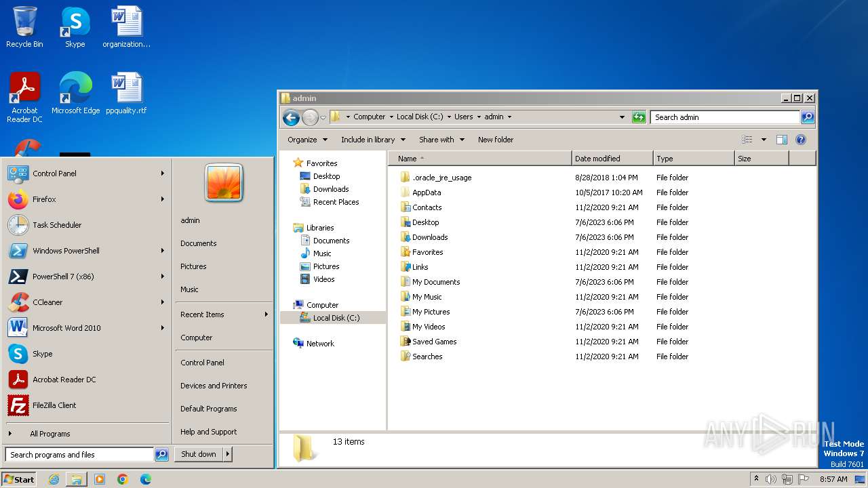Open Shut down options arrow

228,454
